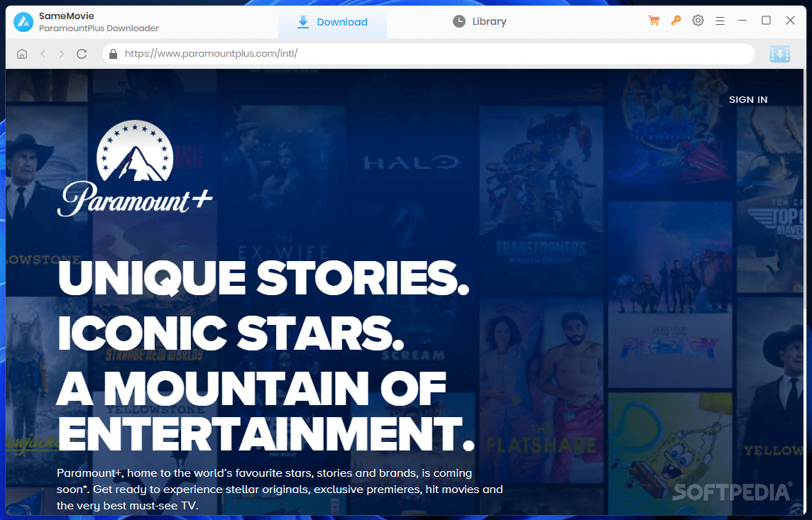The image size is (812, 520).
Task: Select the SpongeBob poster thumbnail
Action: 670,454
